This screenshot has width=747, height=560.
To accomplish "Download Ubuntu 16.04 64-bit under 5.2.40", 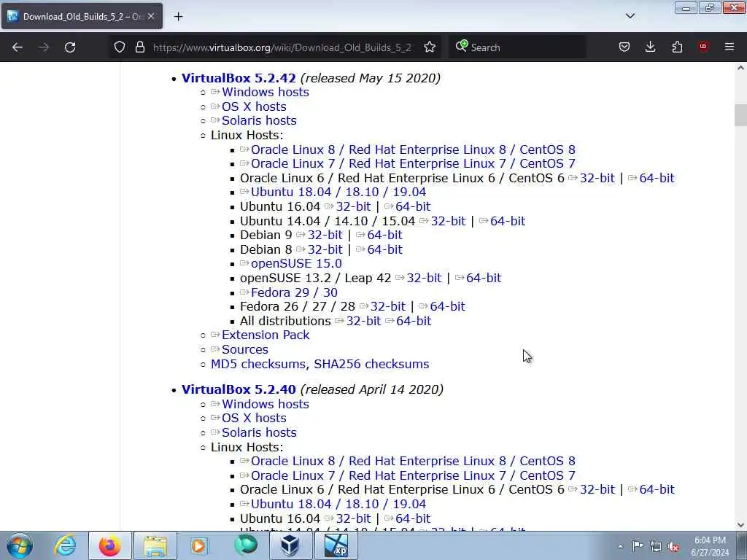I will pyautogui.click(x=413, y=518).
